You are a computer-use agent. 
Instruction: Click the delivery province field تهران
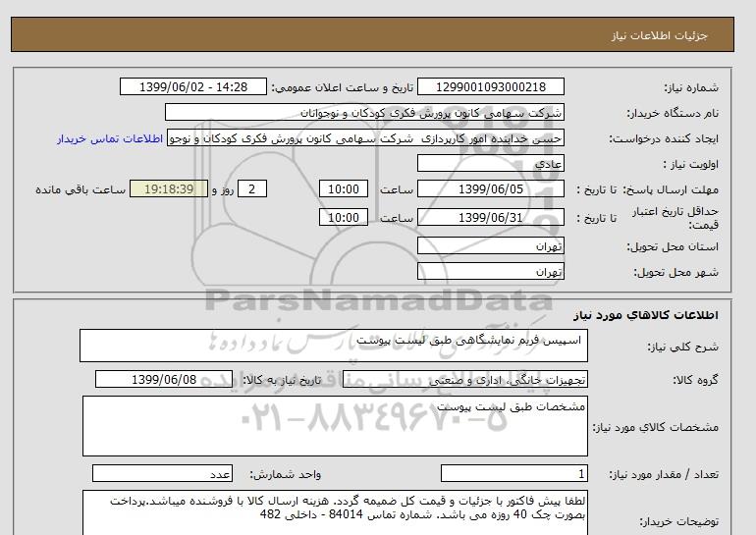[490, 245]
